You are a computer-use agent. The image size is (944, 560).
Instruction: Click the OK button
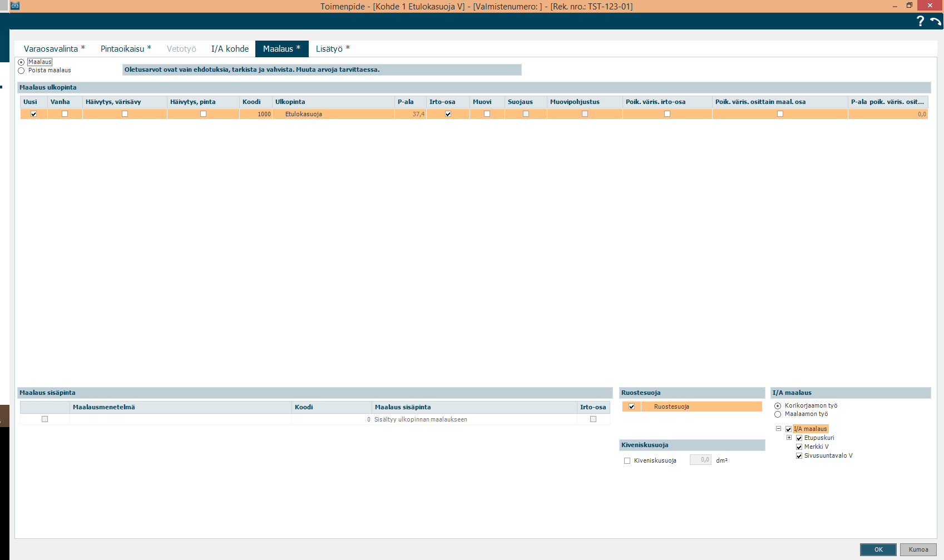point(878,549)
